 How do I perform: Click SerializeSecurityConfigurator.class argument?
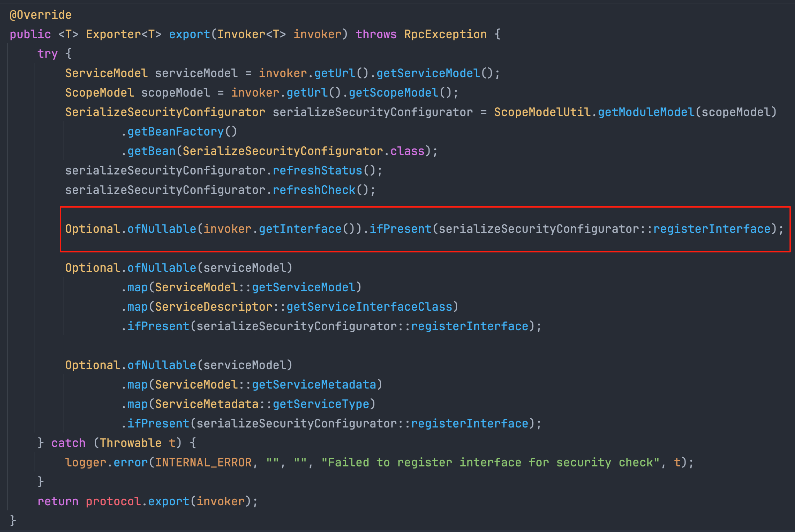click(303, 151)
